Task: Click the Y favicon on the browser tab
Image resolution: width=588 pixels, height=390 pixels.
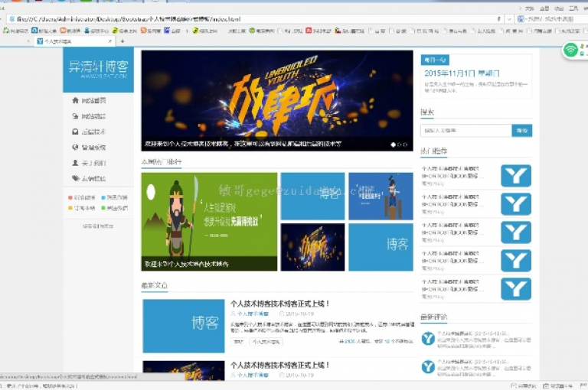Action: pyautogui.click(x=40, y=41)
